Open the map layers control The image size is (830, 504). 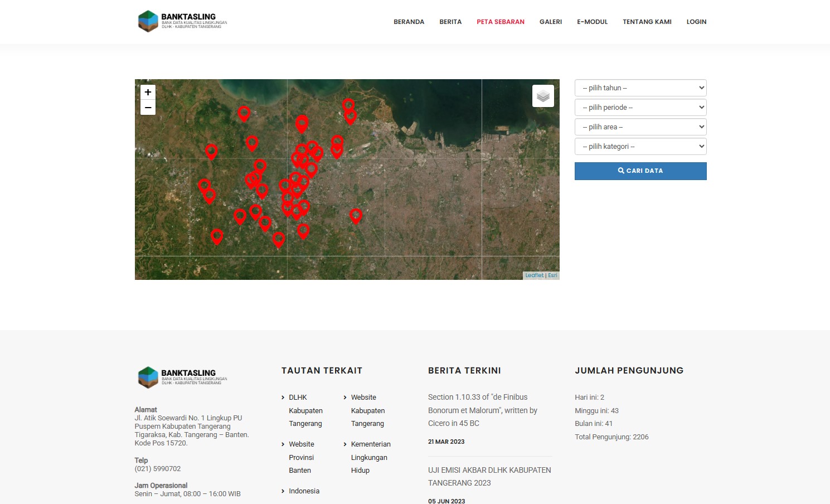tap(543, 96)
